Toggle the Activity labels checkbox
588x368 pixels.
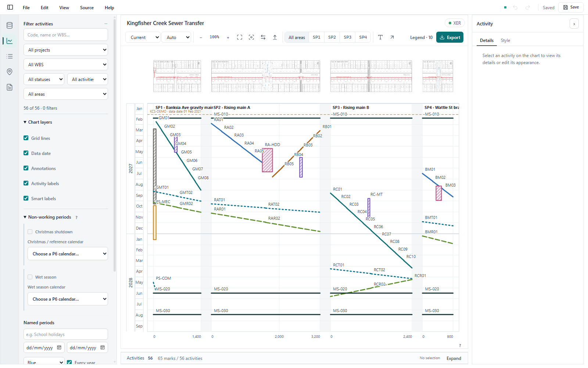[26, 183]
